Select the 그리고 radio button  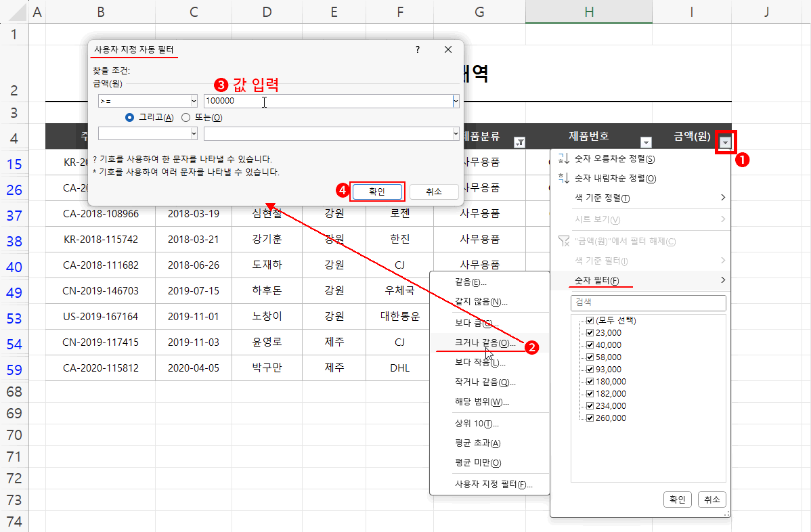click(x=129, y=118)
